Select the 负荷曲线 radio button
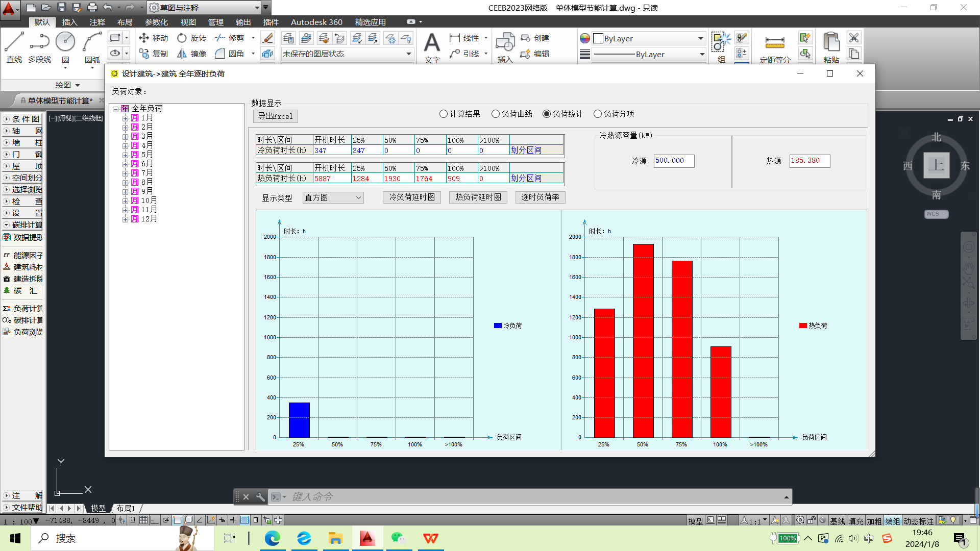 496,114
